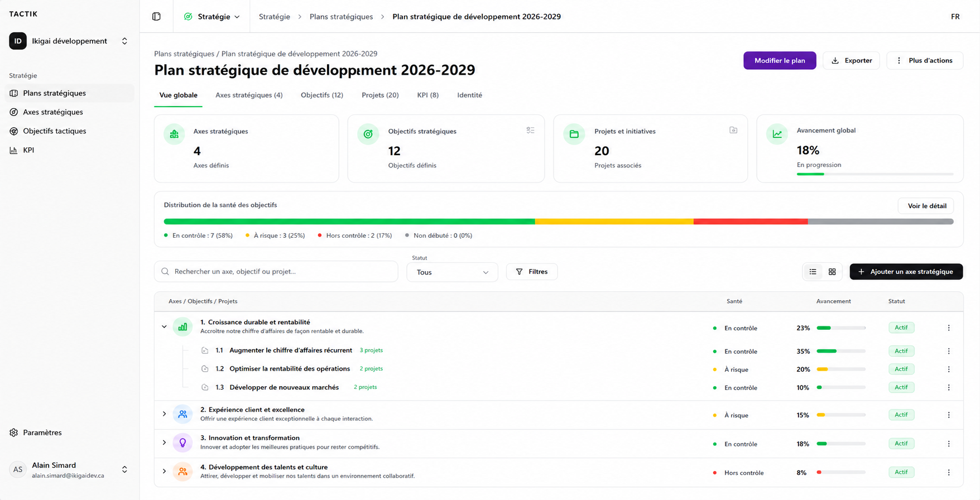The height and width of the screenshot is (500, 980).
Task: Toggle the sidebar panel icon
Action: pos(156,17)
